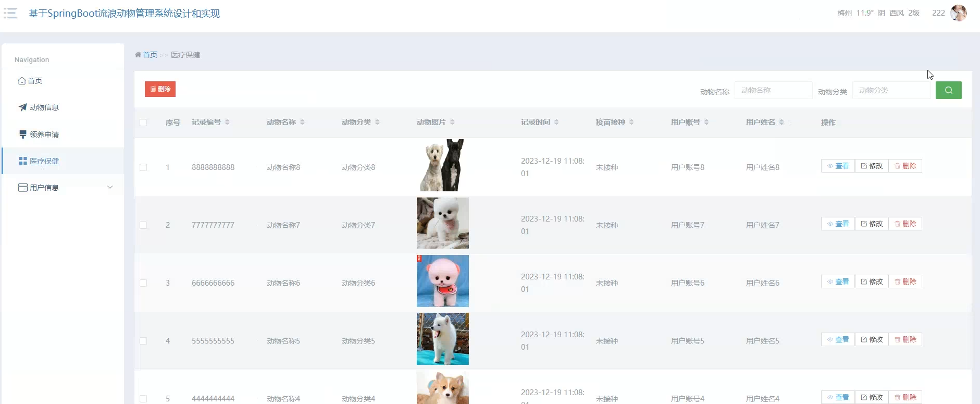Sort by 用户账号 column arrows
This screenshot has width=980, height=404.
point(706,122)
